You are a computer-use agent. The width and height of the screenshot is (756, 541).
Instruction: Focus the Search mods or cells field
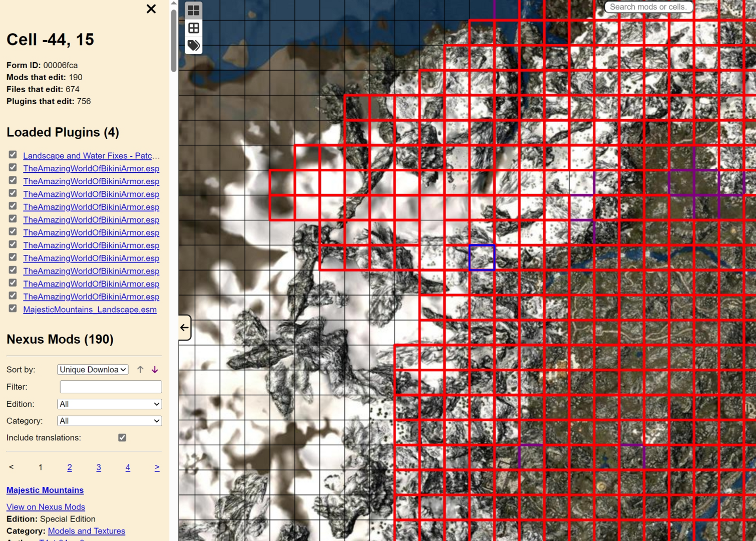click(x=649, y=7)
